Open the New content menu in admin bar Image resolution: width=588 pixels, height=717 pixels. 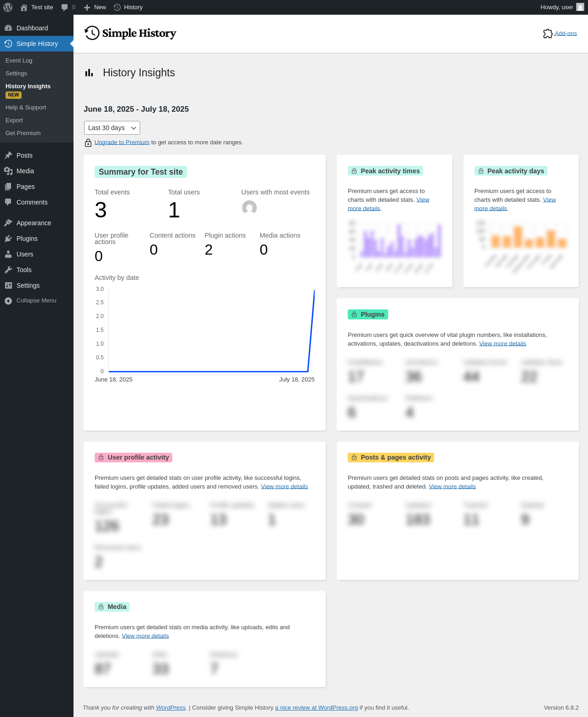pos(95,7)
